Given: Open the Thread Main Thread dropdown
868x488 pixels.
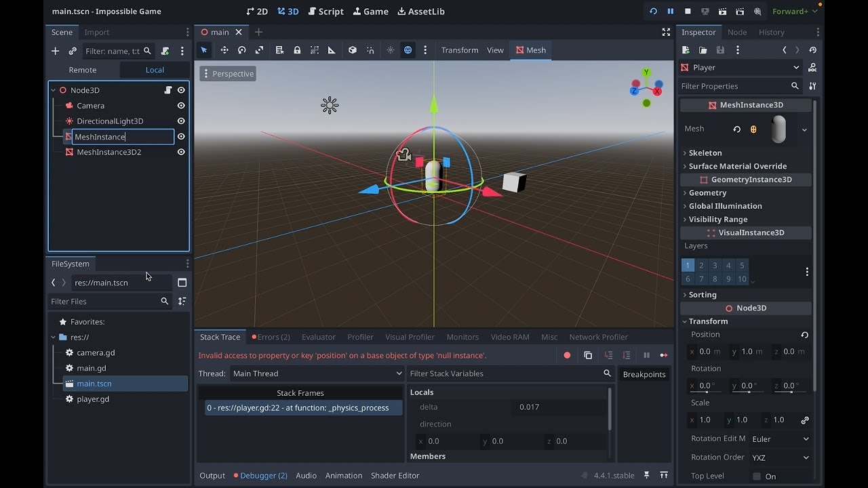Looking at the screenshot, I should [x=317, y=373].
